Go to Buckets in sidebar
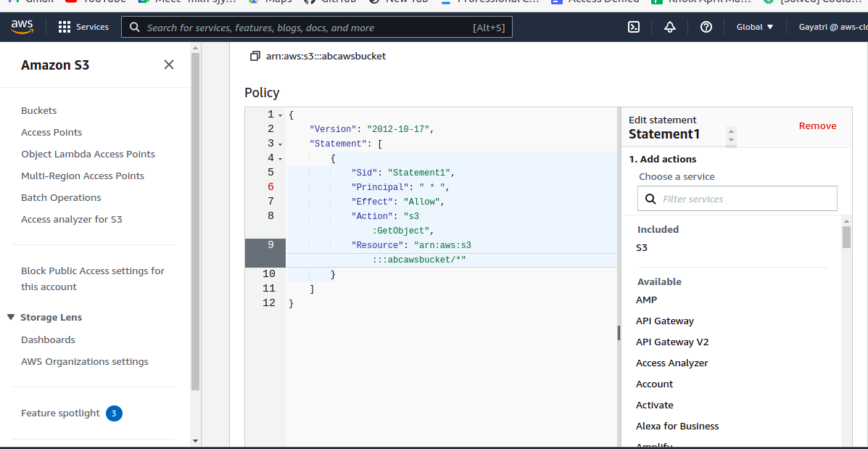Screen dimensions: 868x449 point(38,111)
